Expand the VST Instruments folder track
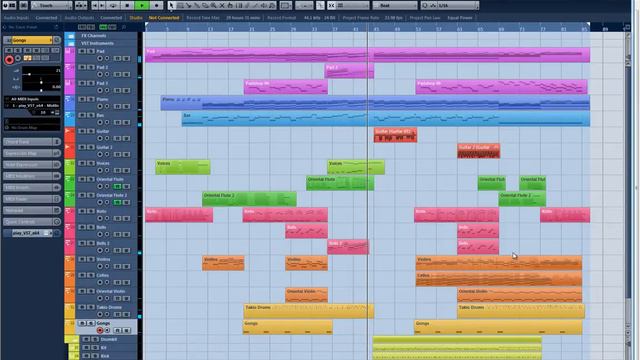The width and height of the screenshot is (640, 360). coord(71,43)
